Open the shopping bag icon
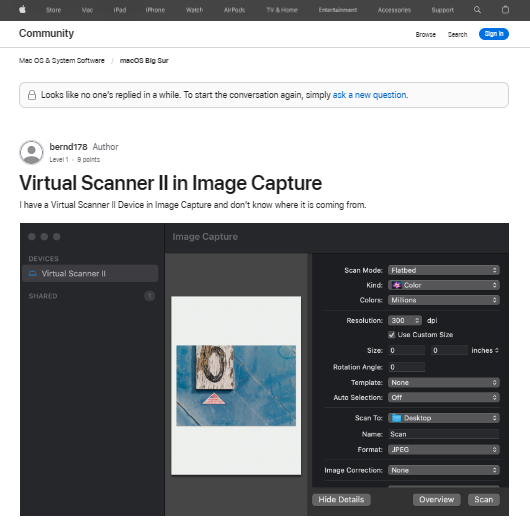This screenshot has width=530, height=521. click(x=505, y=10)
